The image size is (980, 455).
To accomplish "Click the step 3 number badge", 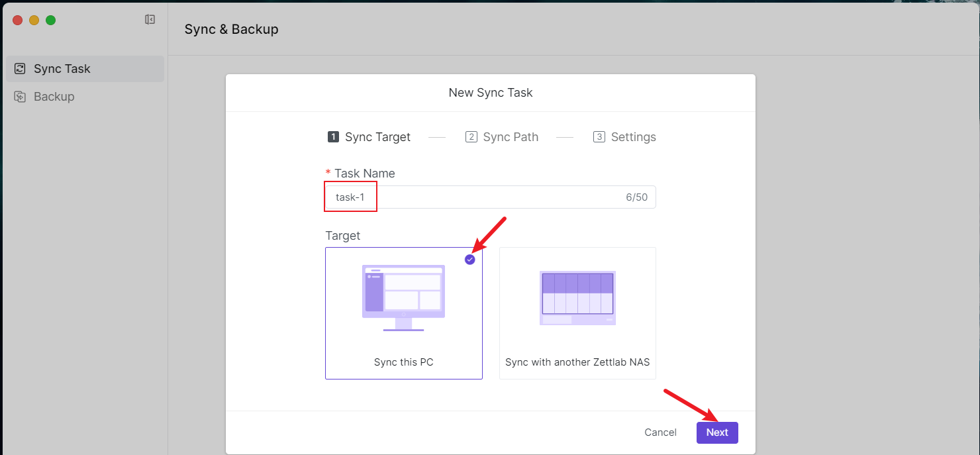I will 599,137.
